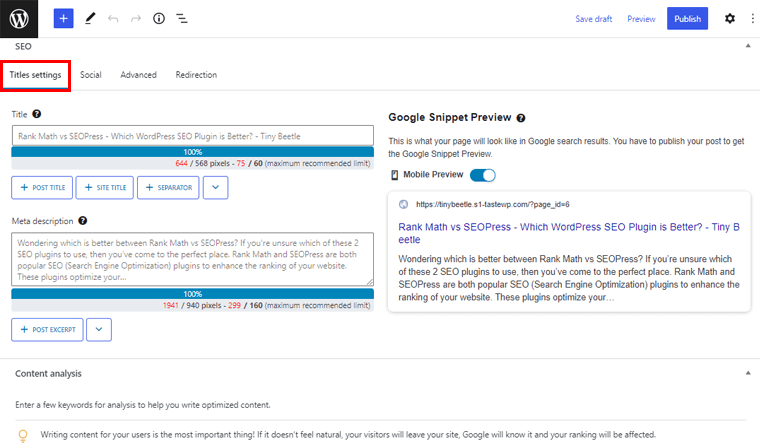Click the title length progress bar
The image size is (760, 445).
pyautogui.click(x=192, y=152)
